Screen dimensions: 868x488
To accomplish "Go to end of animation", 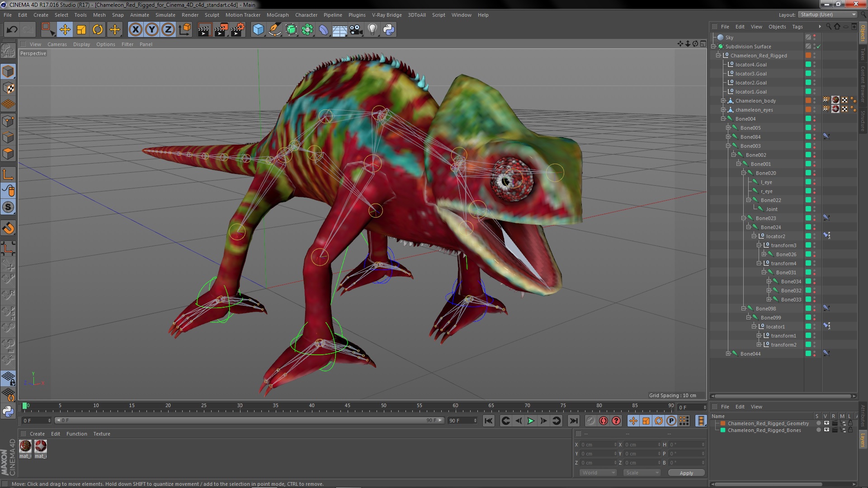I will (x=573, y=421).
